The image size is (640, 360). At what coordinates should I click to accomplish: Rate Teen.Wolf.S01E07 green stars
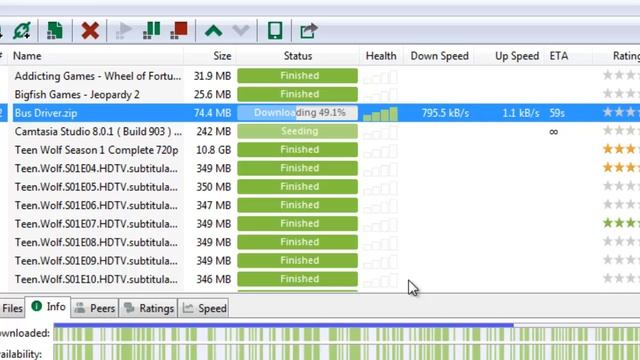[621, 223]
